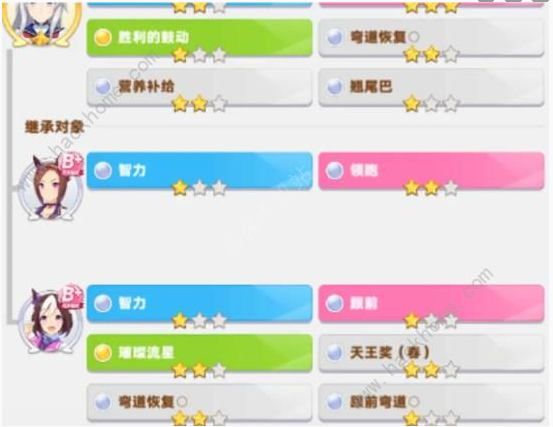Click the orb icon on the 跟前 bar
Image resolution: width=553 pixels, height=427 pixels.
334,303
